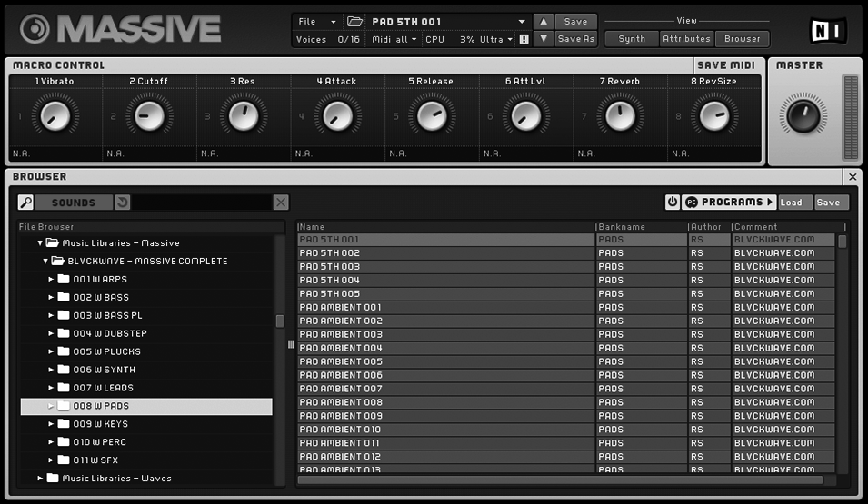Open the File dropdown menu

point(316,22)
